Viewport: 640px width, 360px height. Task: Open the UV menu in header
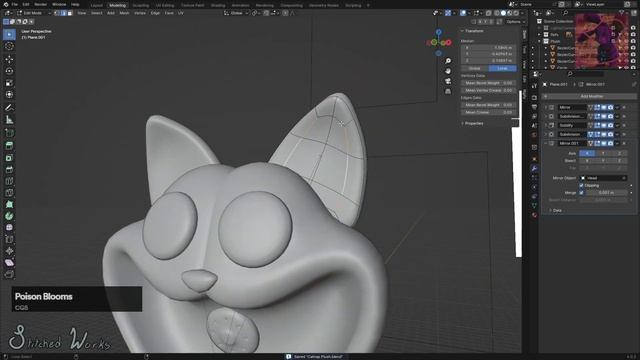coord(181,13)
